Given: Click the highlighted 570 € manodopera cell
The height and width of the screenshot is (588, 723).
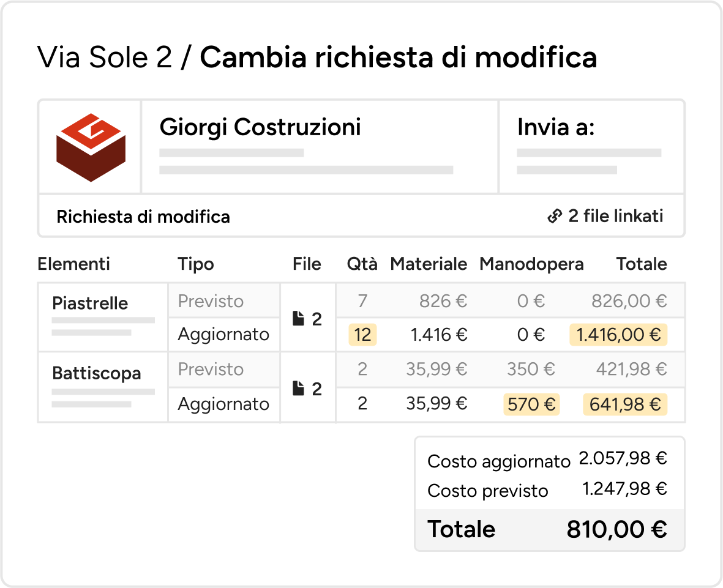Looking at the screenshot, I should click(531, 404).
